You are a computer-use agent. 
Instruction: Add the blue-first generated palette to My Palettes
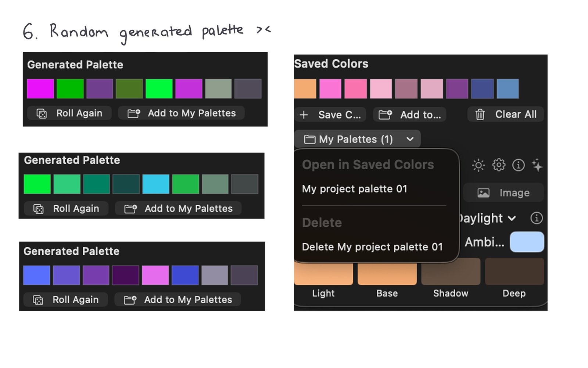[x=178, y=300]
